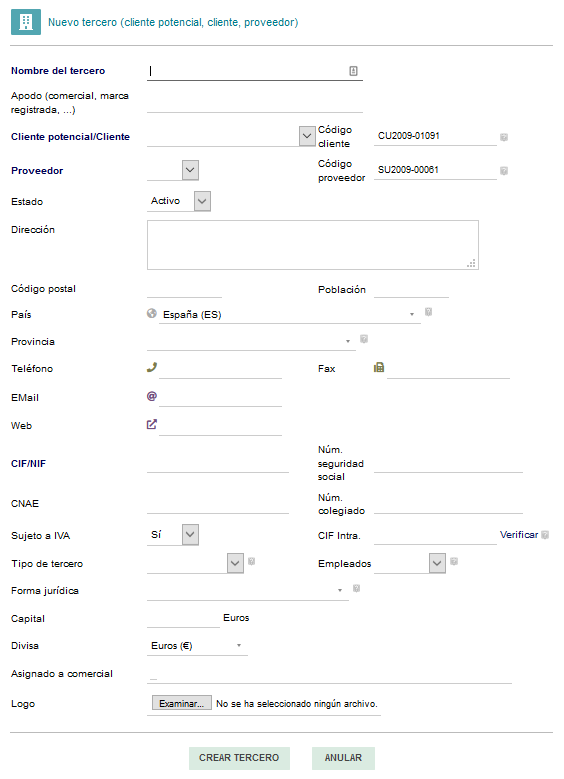Open the País España selector
This screenshot has width=564, height=779.
pyautogui.click(x=290, y=314)
